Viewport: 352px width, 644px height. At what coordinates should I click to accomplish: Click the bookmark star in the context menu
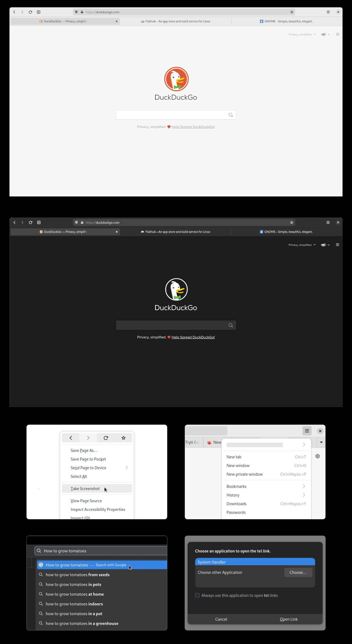coord(123,438)
